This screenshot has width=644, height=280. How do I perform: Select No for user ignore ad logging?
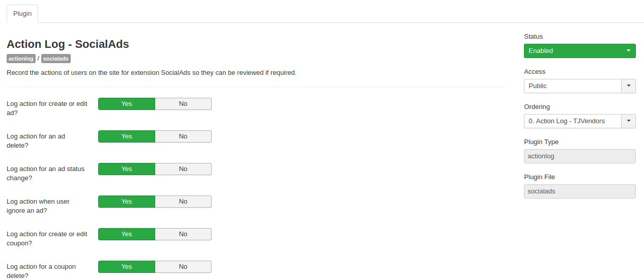click(x=183, y=202)
